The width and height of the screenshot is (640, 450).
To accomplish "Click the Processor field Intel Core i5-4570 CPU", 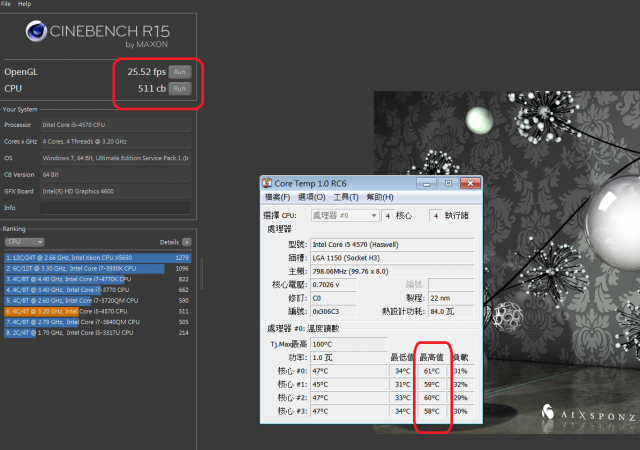I will (116, 125).
